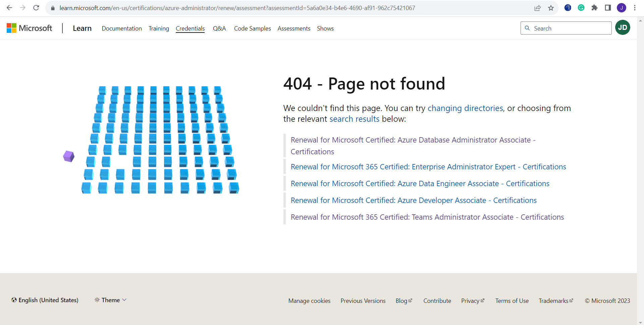
Task: Open the Q&A menu item
Action: [x=219, y=29]
